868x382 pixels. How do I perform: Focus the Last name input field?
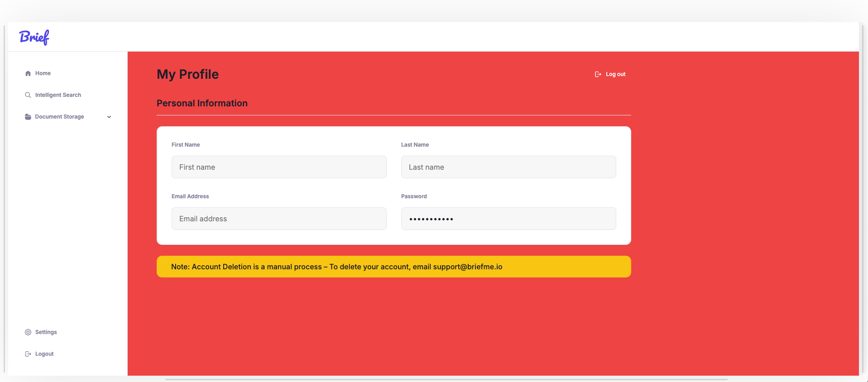(508, 167)
